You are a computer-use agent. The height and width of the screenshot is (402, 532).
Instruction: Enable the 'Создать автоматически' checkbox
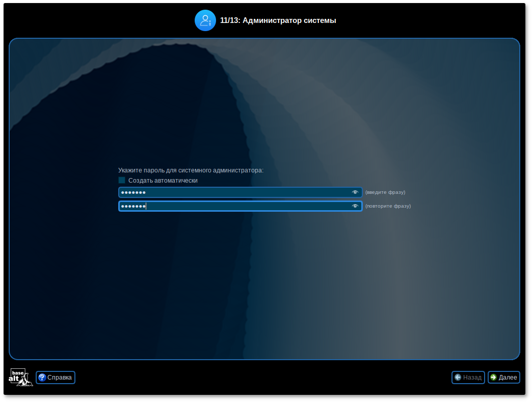[x=122, y=180]
